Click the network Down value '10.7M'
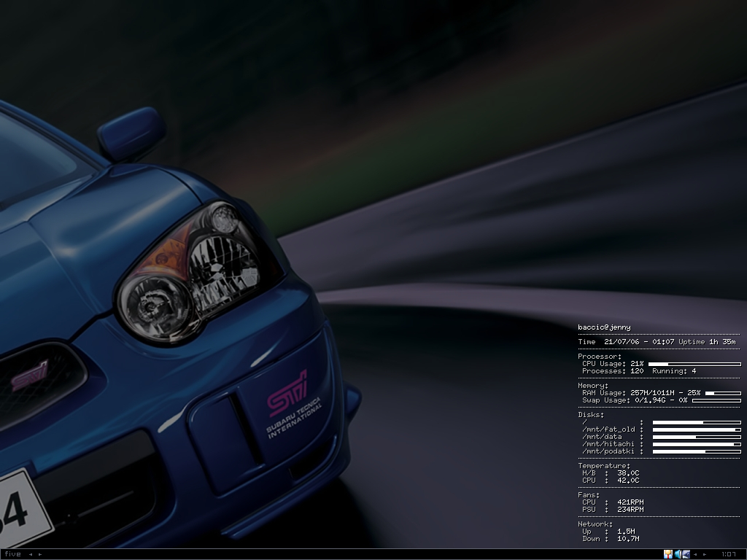Image resolution: width=747 pixels, height=560 pixels. coord(628,539)
